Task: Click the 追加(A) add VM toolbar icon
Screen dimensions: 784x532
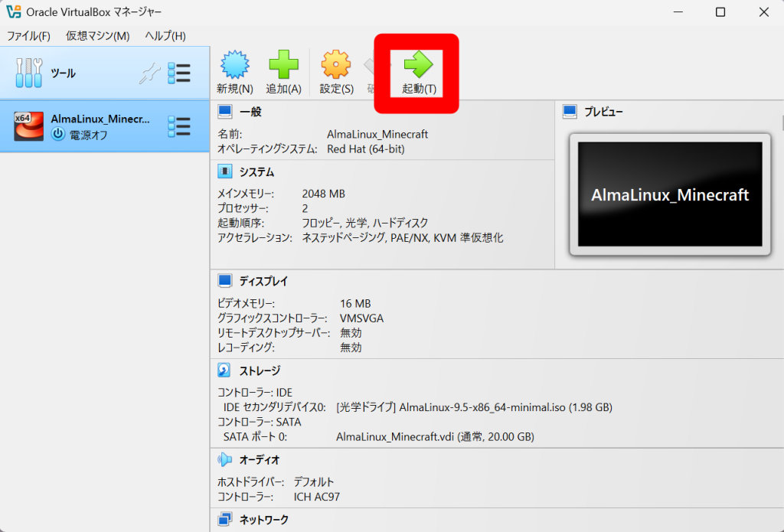Action: pos(283,64)
